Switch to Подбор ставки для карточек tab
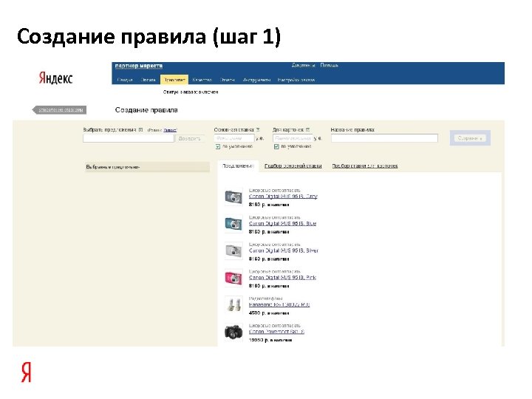This screenshot has height=399, width=532. pyautogui.click(x=365, y=166)
